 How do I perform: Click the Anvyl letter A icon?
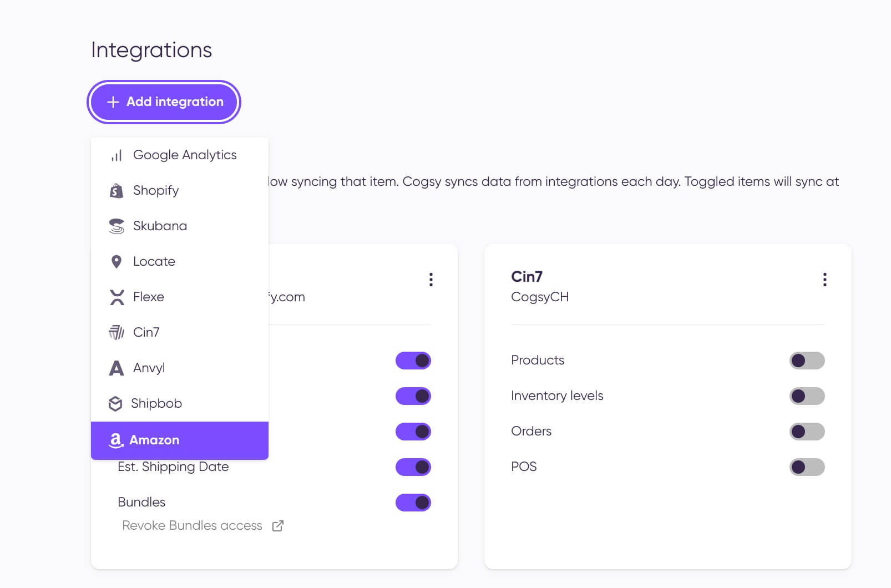tap(117, 368)
